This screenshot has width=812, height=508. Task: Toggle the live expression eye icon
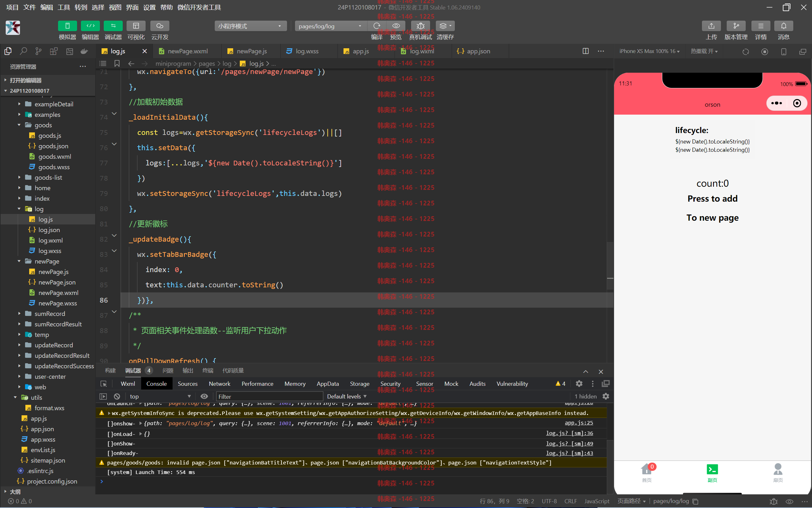tap(204, 397)
